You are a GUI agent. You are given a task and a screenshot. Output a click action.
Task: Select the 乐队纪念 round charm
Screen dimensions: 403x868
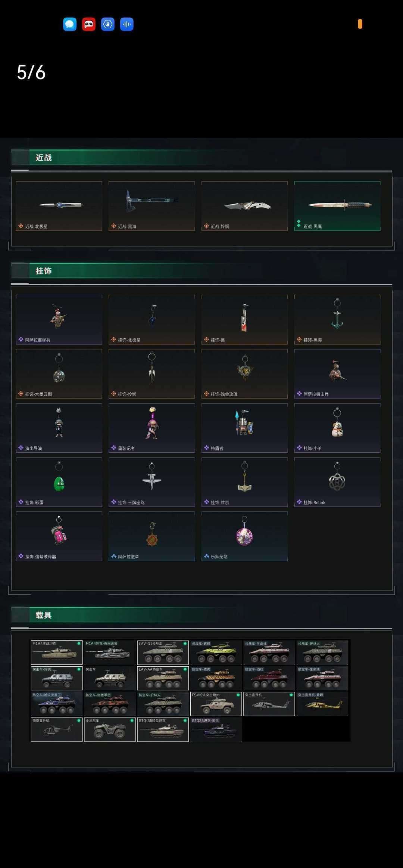point(244,536)
